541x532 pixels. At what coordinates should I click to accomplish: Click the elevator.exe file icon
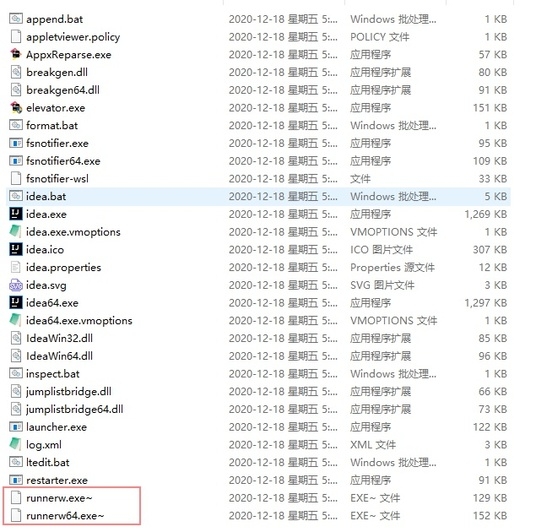[x=16, y=108]
